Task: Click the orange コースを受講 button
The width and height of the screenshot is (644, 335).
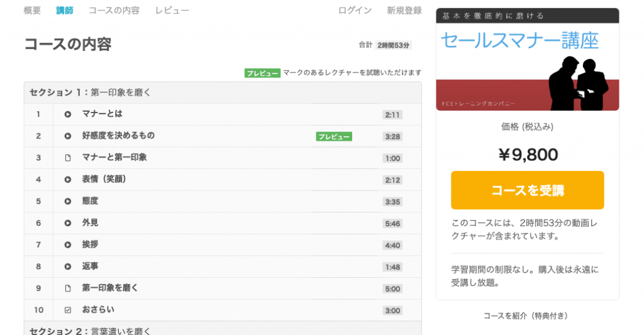Action: coord(528,190)
